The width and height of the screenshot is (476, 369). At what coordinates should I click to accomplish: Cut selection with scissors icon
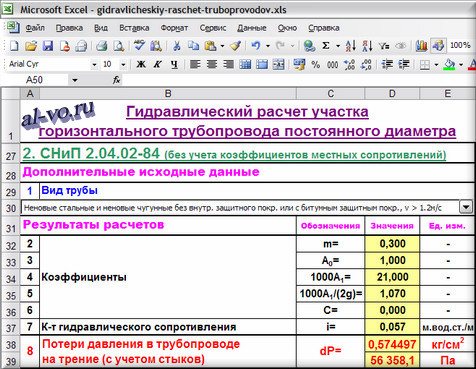click(176, 46)
